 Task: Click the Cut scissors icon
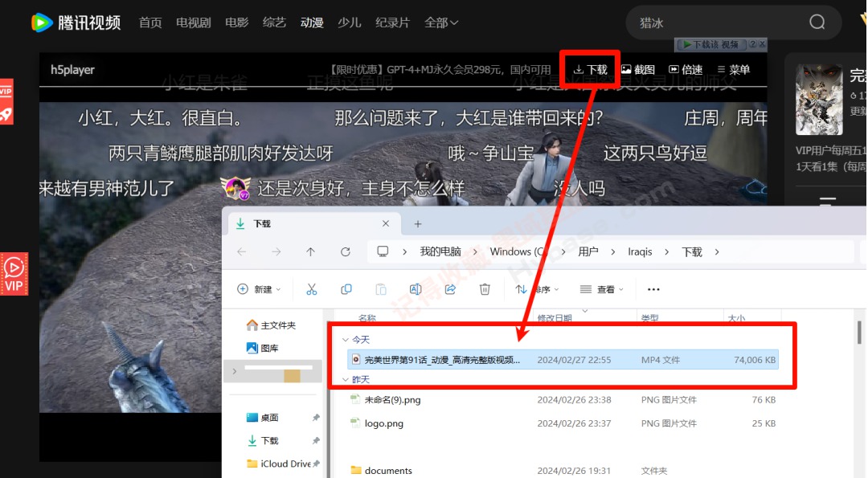tap(312, 288)
